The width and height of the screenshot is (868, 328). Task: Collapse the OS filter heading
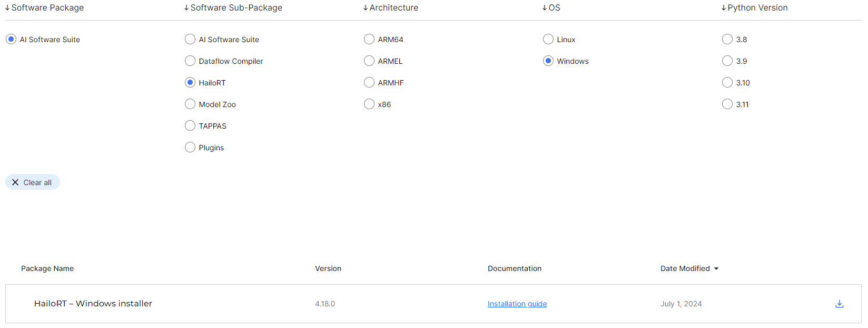pos(551,8)
